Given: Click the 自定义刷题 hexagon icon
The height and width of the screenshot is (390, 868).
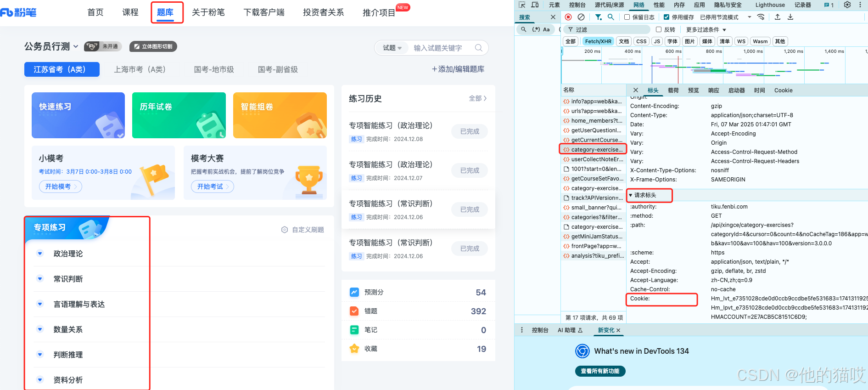Looking at the screenshot, I should tap(285, 230).
